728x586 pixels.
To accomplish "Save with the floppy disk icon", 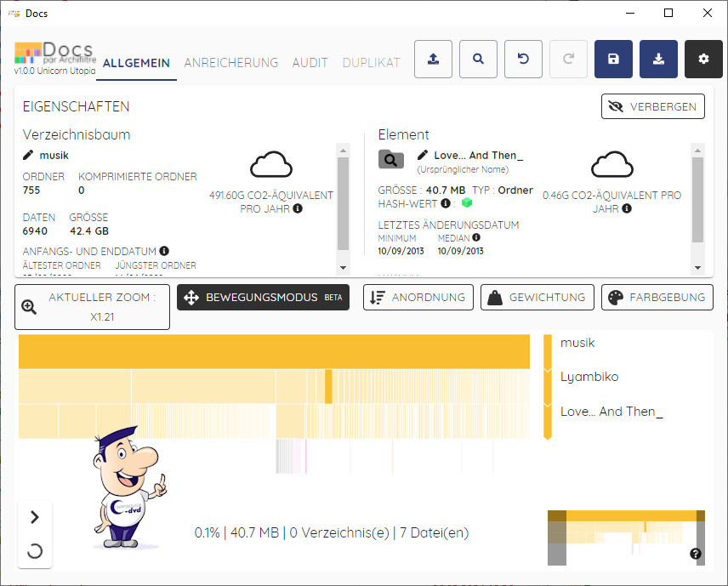I will point(613,59).
